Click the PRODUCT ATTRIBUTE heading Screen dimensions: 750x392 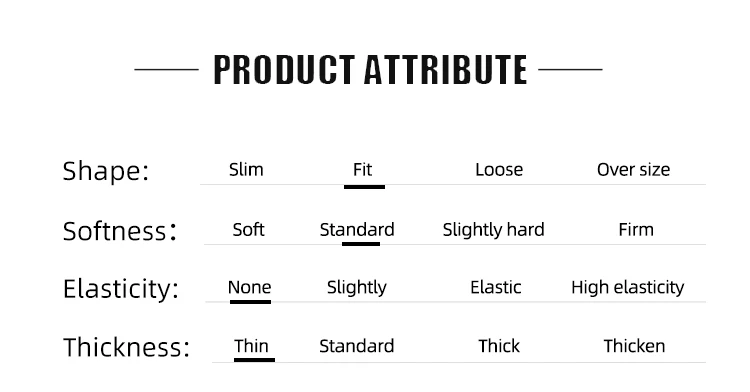click(x=370, y=70)
